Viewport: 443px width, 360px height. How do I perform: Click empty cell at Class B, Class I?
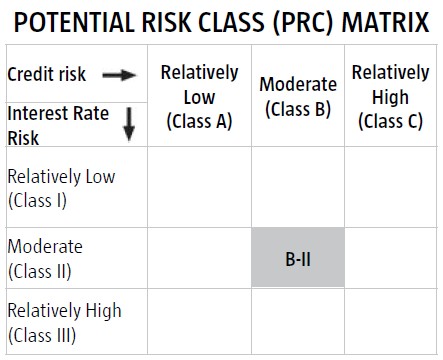point(298,187)
